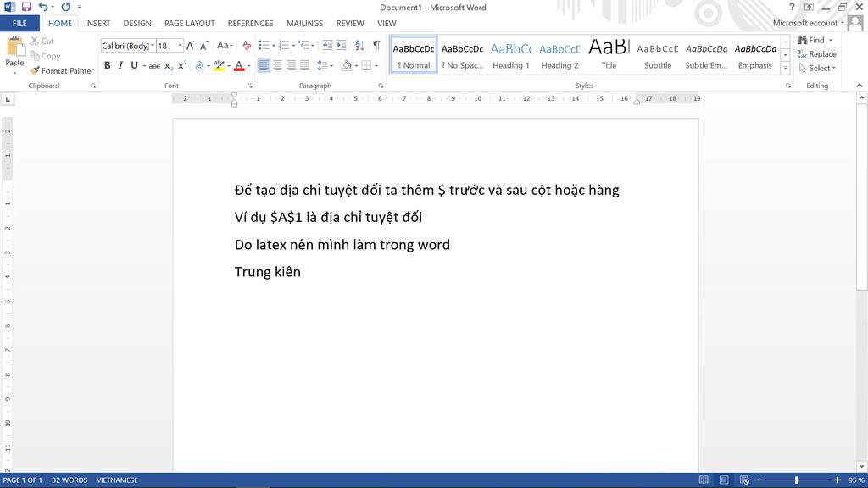The image size is (868, 488).
Task: Switch to the PAGE LAYOUT tab
Action: point(189,23)
